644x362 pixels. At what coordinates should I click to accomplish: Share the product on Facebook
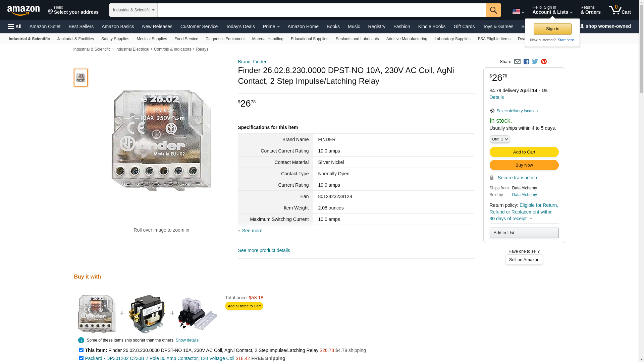[526, 62]
